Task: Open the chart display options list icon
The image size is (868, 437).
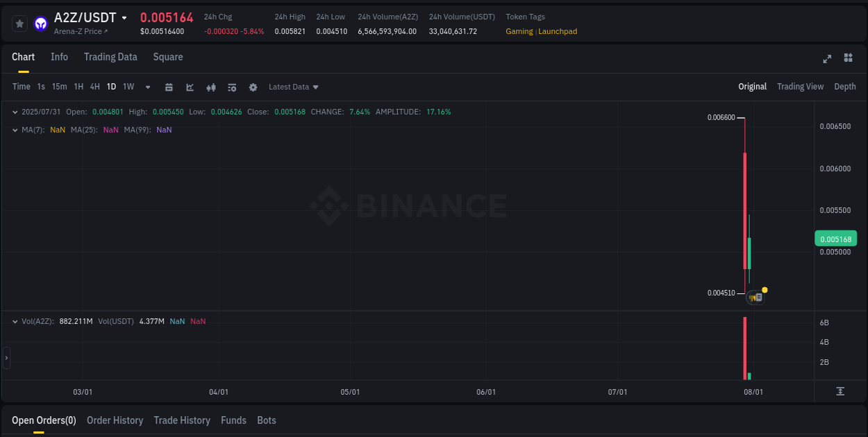Action: click(x=231, y=87)
